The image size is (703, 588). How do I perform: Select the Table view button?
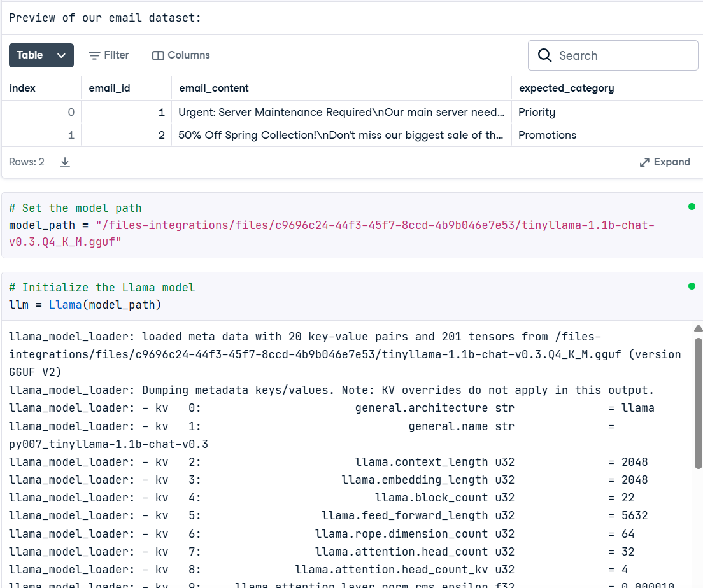click(30, 55)
